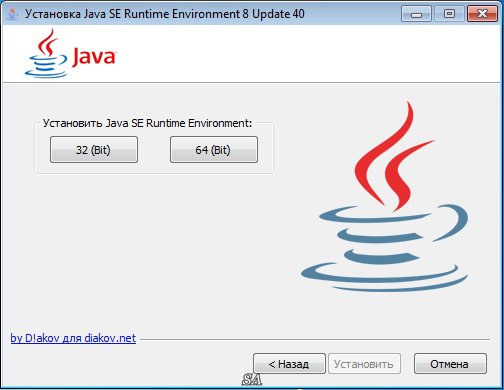Choose the 64 (Bit) installation button
The height and width of the screenshot is (390, 504).
(x=214, y=149)
